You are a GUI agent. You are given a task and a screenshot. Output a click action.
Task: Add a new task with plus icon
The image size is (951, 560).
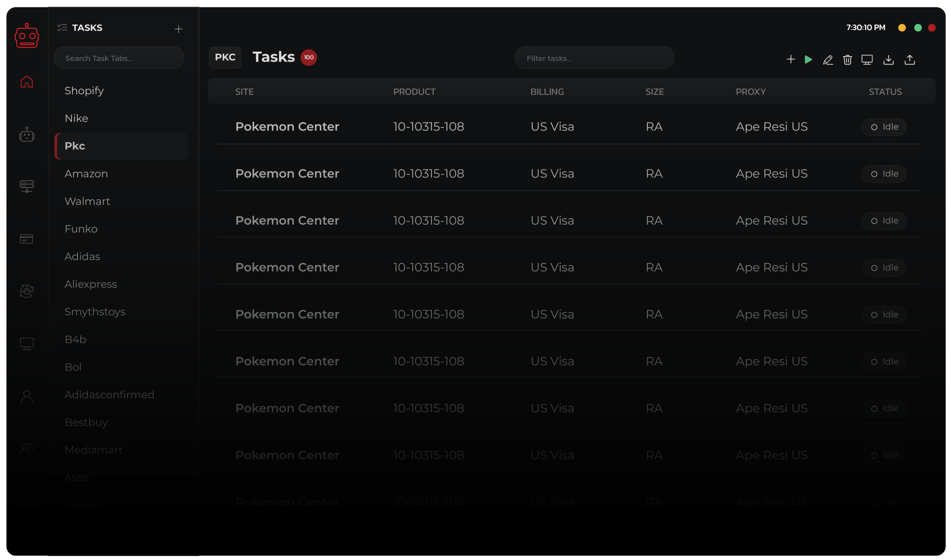click(790, 59)
